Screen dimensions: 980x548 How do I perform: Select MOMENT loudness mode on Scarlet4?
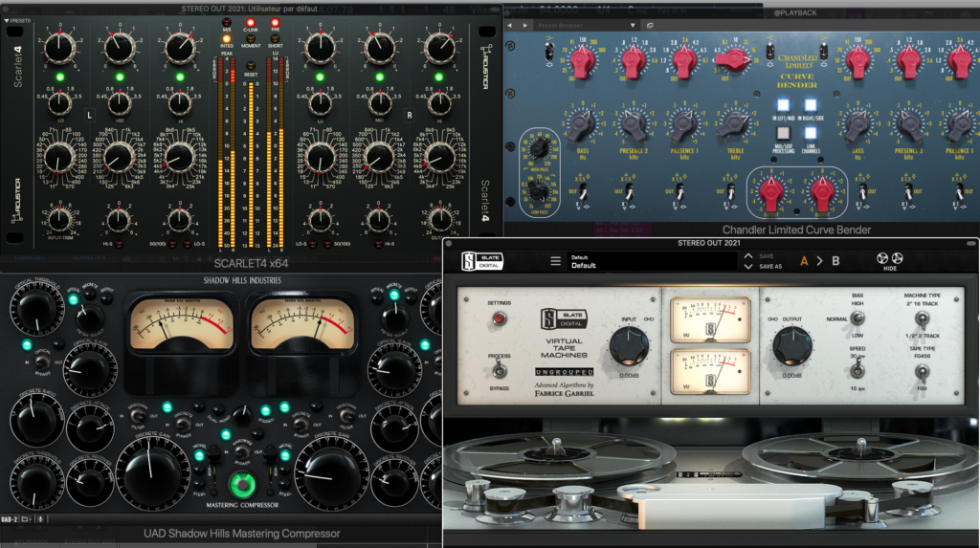(251, 39)
